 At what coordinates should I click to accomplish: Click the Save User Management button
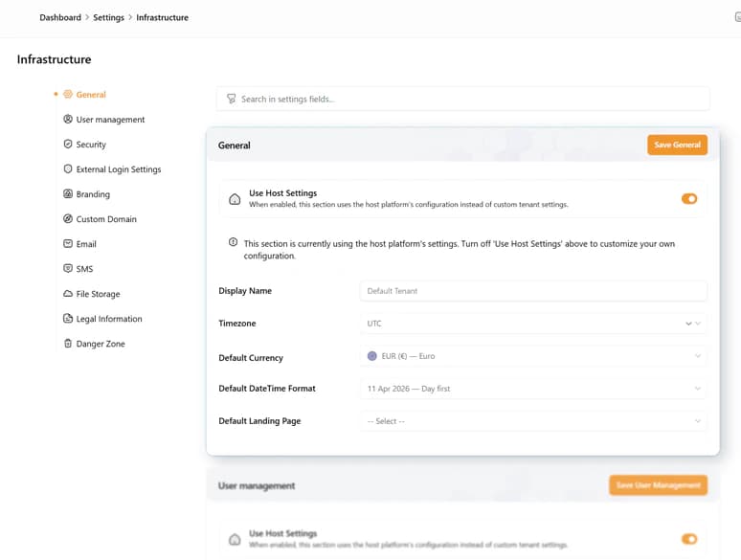tap(658, 485)
